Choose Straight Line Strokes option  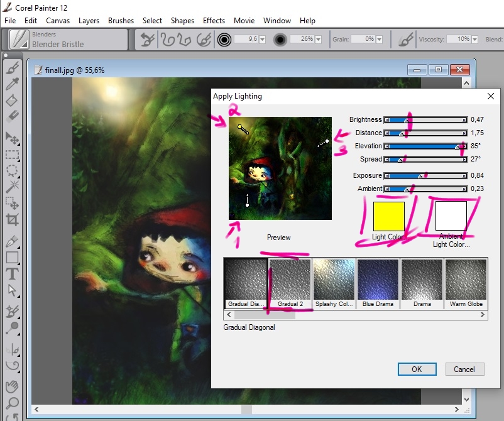click(185, 40)
